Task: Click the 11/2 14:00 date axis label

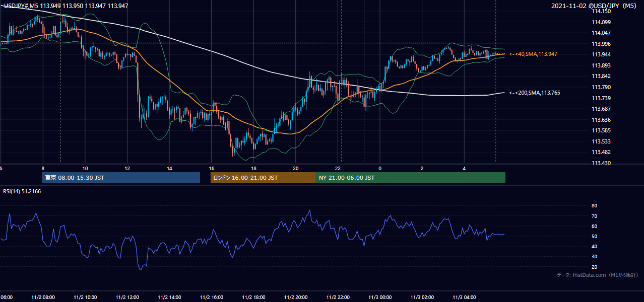Action: pos(169,297)
